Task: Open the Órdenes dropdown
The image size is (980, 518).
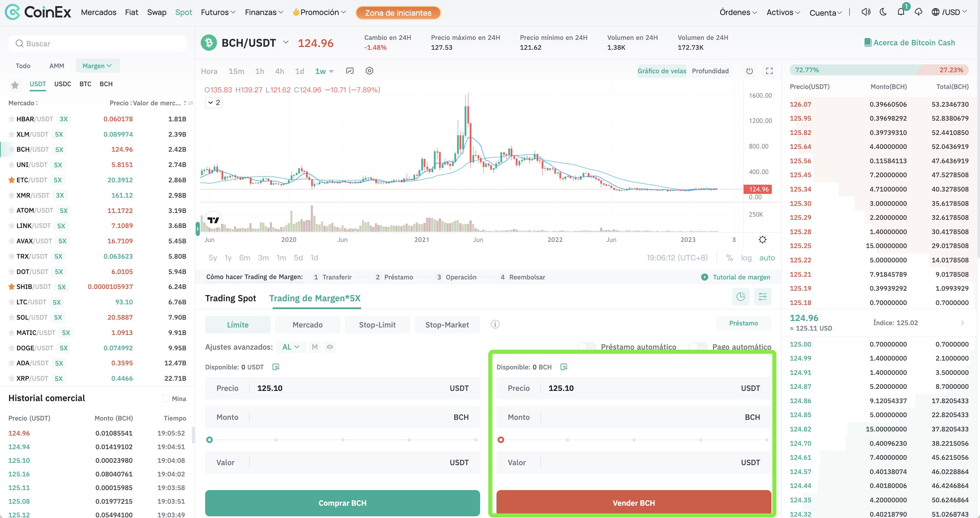Action: coord(738,12)
